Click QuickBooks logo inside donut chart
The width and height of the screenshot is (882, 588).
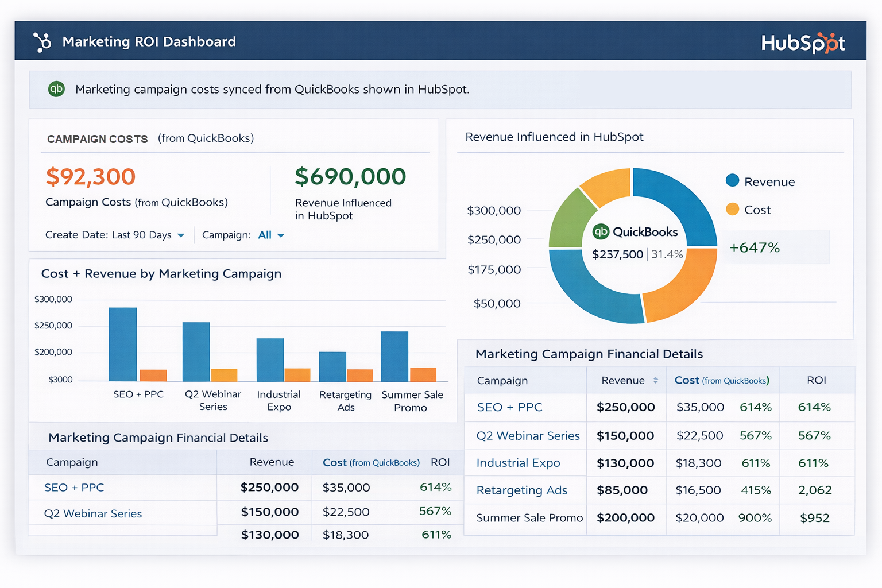click(x=601, y=231)
